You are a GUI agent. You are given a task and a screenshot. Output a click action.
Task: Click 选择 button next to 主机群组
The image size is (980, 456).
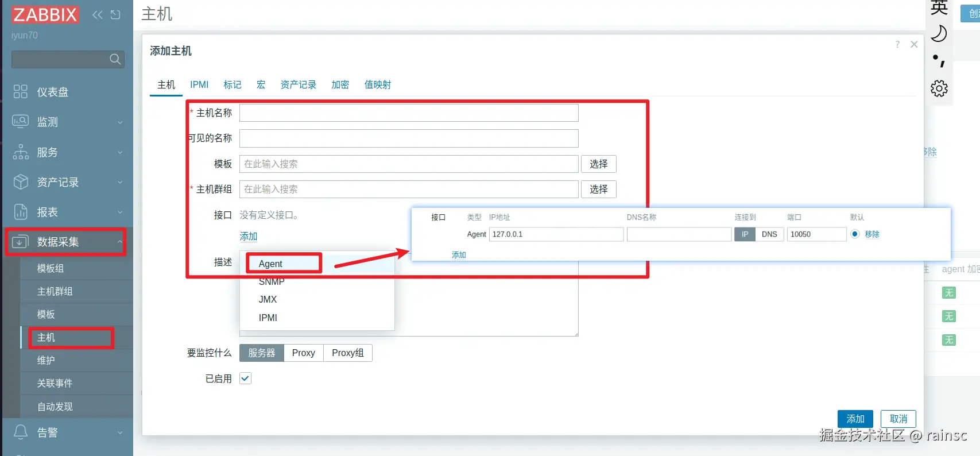(599, 189)
